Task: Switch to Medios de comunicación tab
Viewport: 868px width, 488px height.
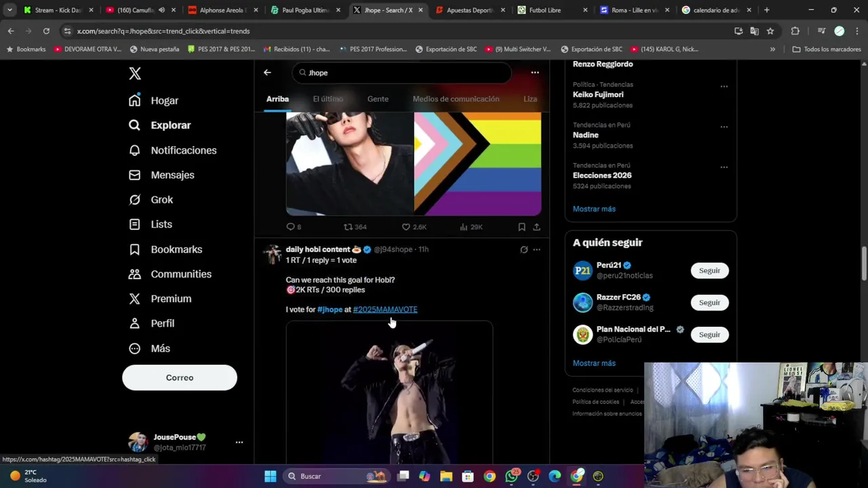Action: (x=456, y=99)
